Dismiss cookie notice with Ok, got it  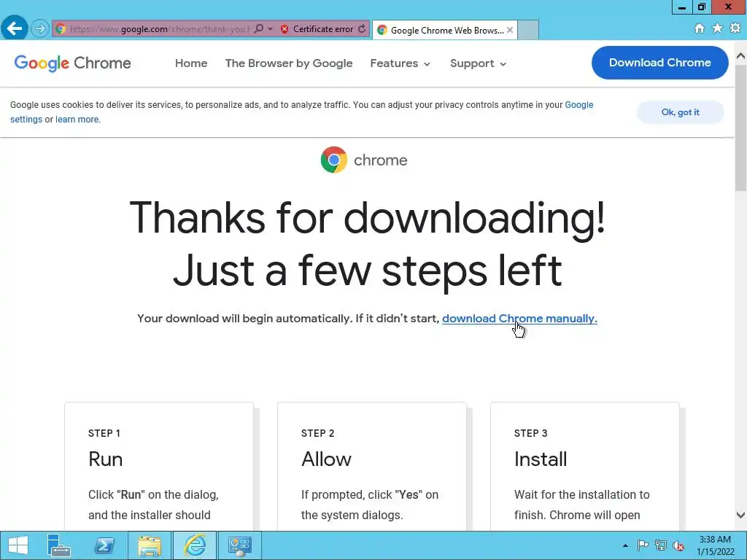[x=681, y=112]
